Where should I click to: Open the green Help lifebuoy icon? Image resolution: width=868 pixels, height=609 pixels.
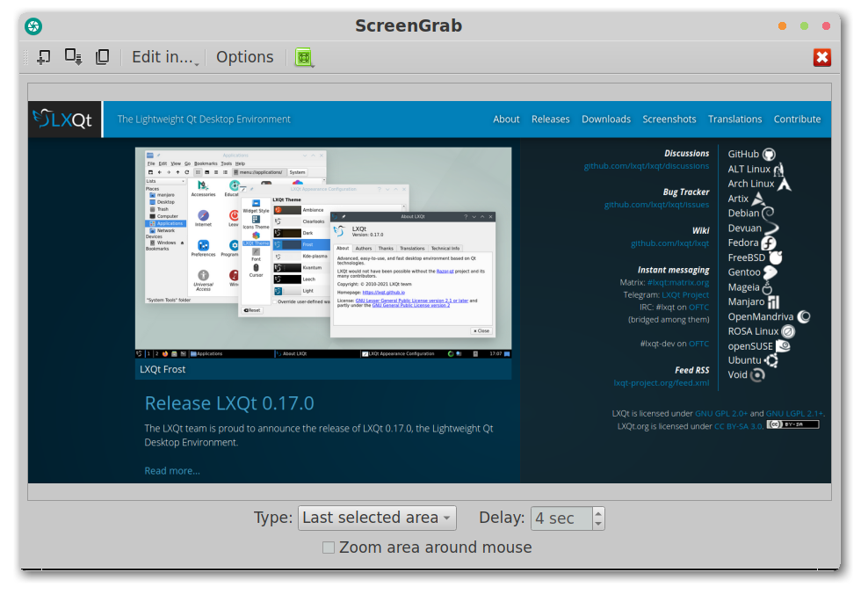[x=304, y=57]
